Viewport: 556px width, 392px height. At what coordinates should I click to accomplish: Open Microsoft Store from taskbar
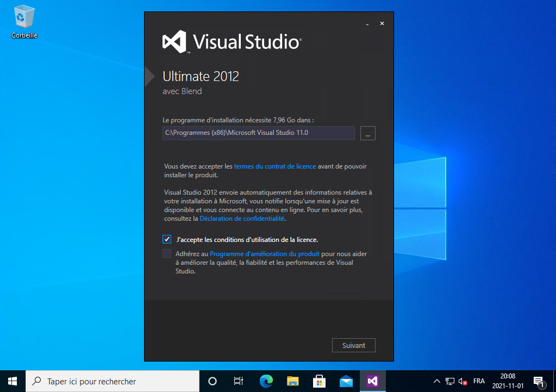click(320, 381)
